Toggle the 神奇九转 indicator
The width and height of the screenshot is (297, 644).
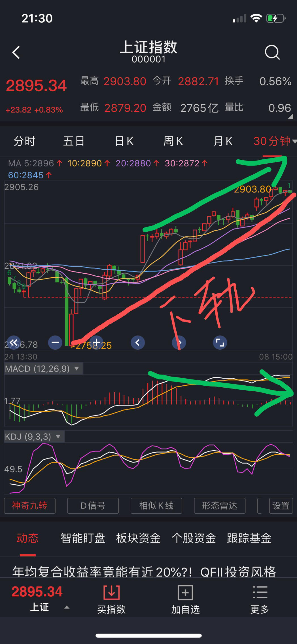tap(30, 506)
